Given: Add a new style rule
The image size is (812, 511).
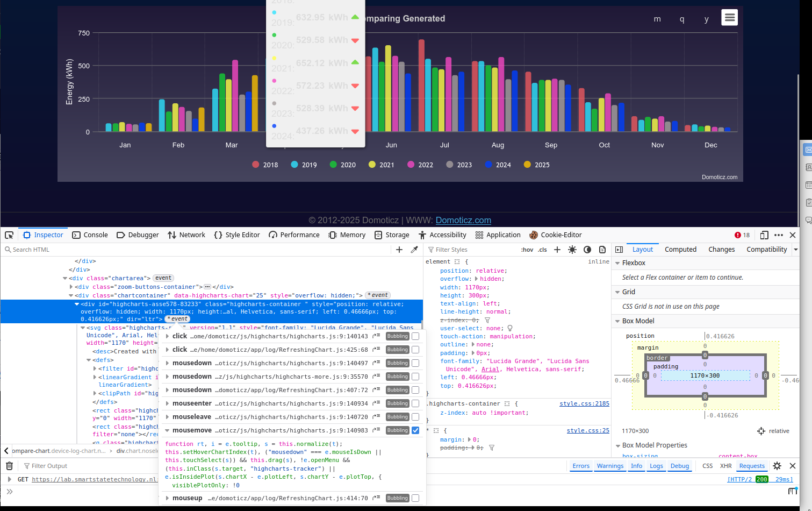Looking at the screenshot, I should click(x=557, y=250).
